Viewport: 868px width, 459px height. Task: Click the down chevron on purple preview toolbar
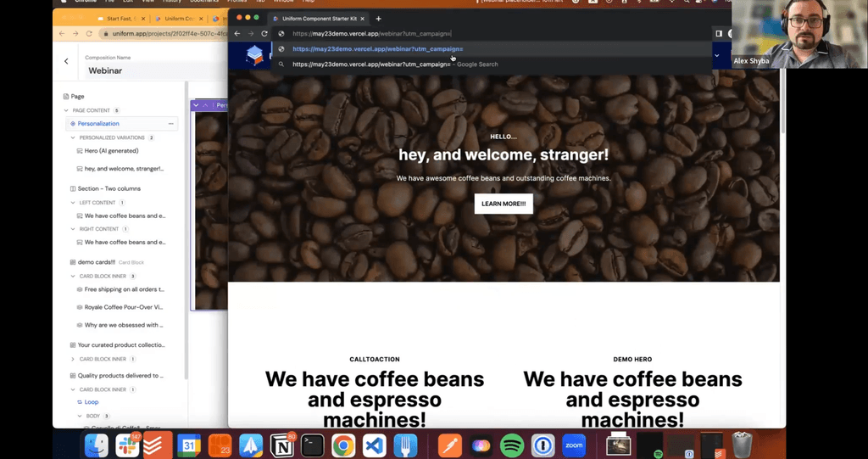[x=196, y=105]
